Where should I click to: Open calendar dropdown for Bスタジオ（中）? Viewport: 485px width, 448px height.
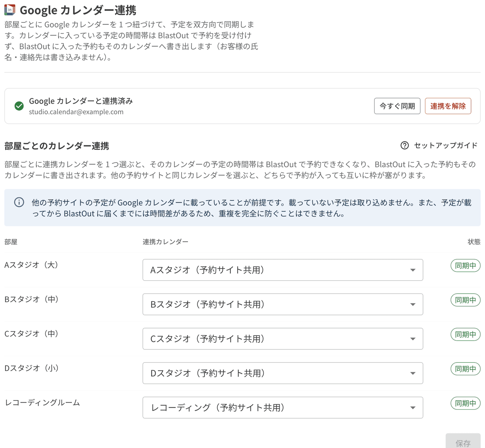pos(283,304)
